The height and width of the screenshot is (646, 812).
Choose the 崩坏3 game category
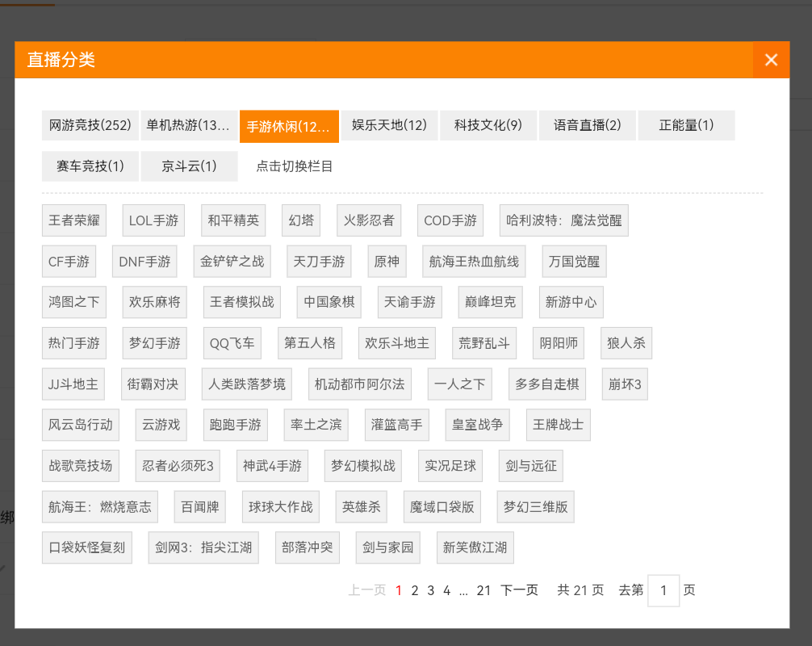point(625,384)
